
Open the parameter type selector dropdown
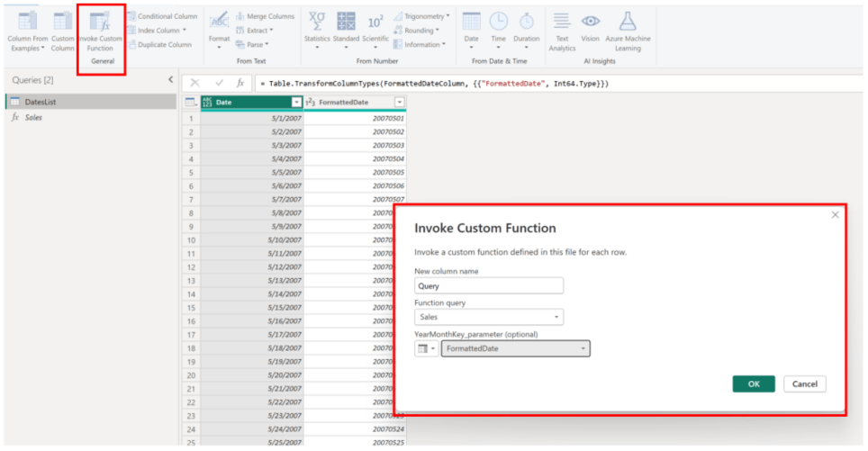click(426, 348)
